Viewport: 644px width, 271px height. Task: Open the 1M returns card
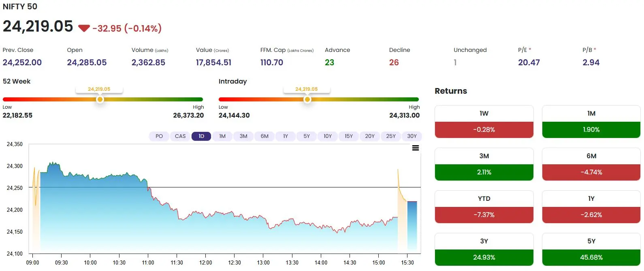(591, 122)
